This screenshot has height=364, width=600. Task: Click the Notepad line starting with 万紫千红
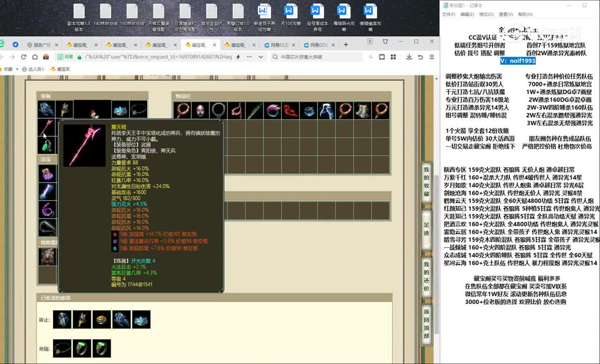513,177
